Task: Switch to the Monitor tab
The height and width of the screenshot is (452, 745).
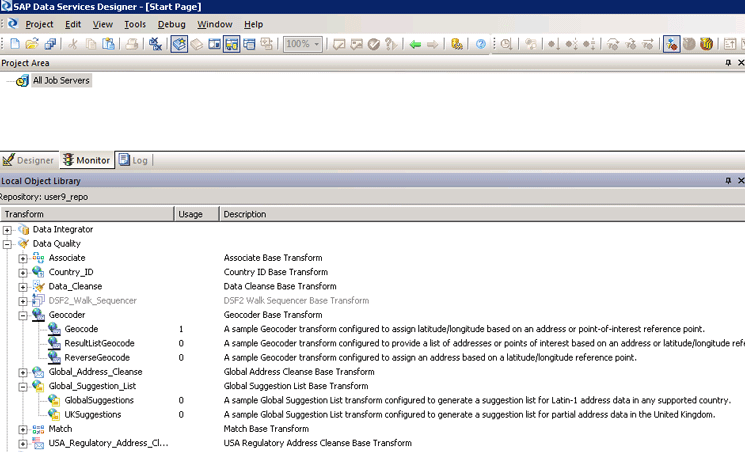Action: (x=87, y=160)
